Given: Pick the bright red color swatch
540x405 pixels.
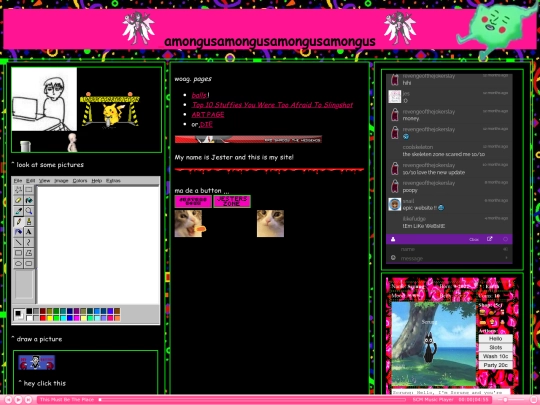Looking at the screenshot, I should (x=43, y=318).
